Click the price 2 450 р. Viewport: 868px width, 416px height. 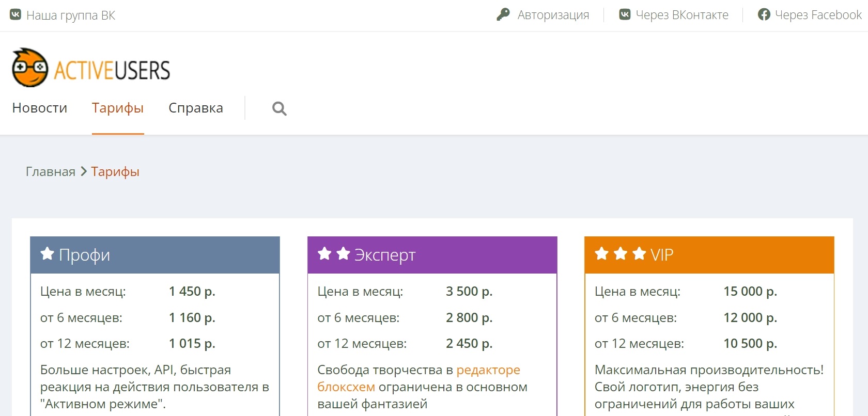coord(469,343)
